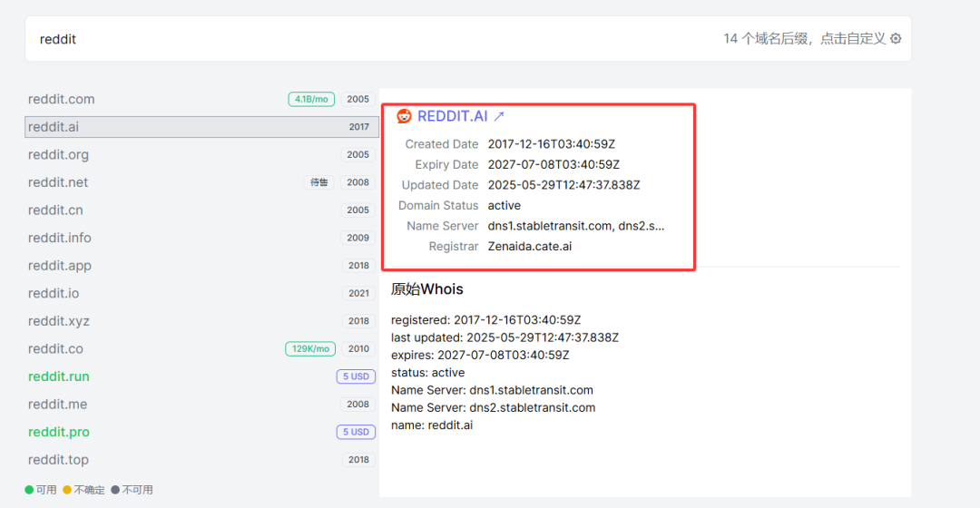
Task: Click the raw whois status: active line
Action: 427,373
